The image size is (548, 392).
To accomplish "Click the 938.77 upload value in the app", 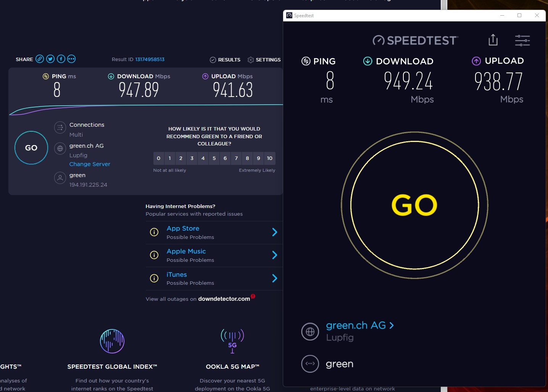I will pos(498,81).
